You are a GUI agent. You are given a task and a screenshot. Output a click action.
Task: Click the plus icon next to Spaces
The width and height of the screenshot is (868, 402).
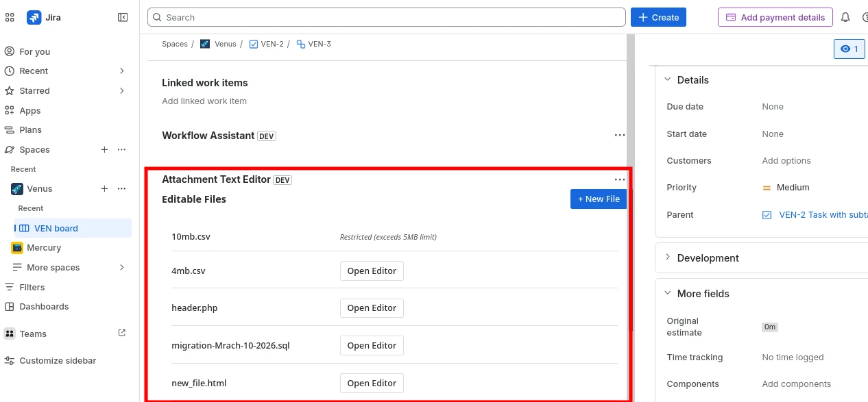tap(104, 149)
